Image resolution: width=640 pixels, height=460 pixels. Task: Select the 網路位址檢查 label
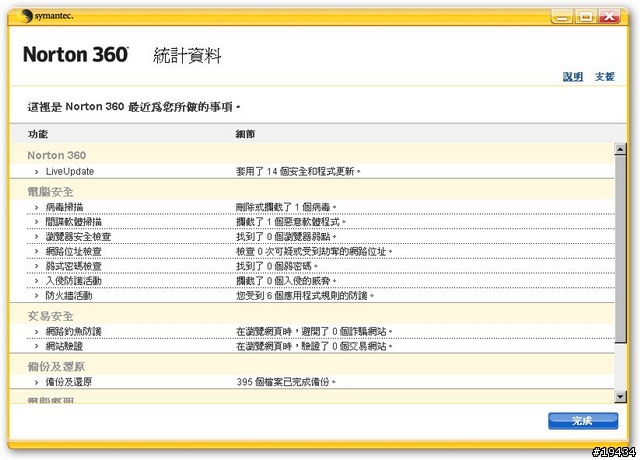coord(73,251)
